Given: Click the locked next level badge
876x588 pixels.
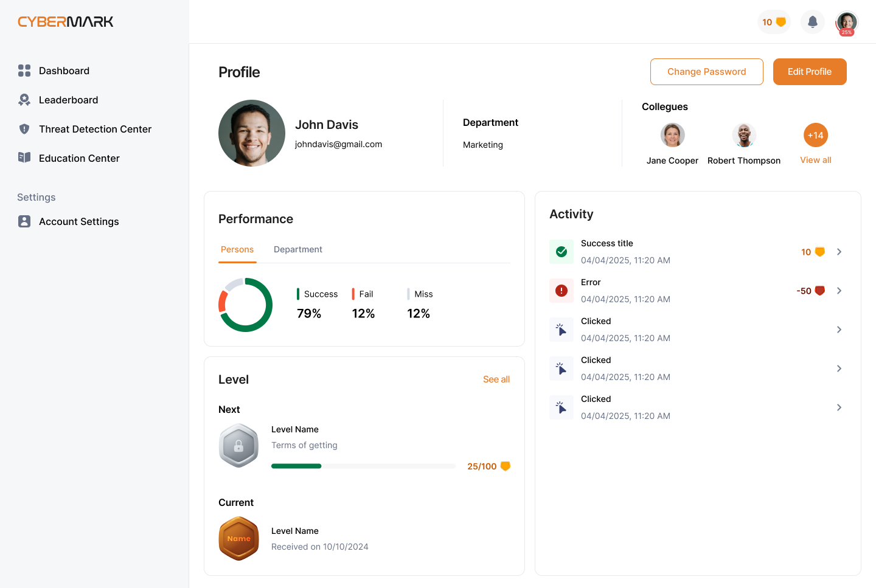Looking at the screenshot, I should tap(238, 446).
